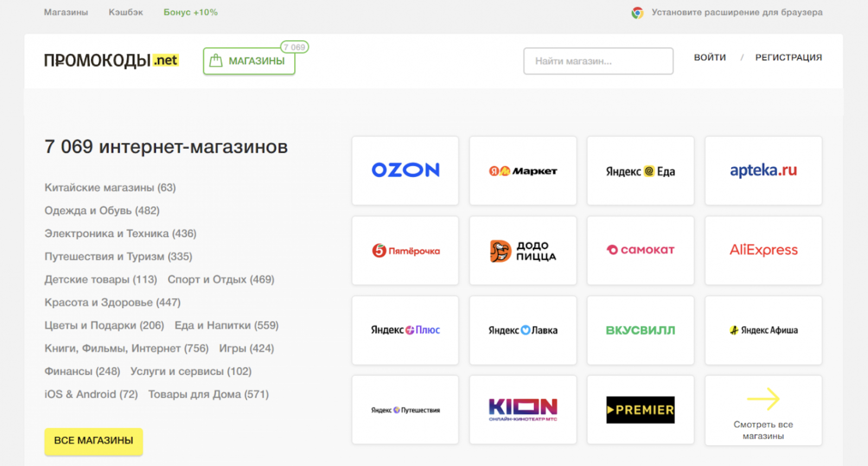Open category Одежда и Обувь (482)

102,210
